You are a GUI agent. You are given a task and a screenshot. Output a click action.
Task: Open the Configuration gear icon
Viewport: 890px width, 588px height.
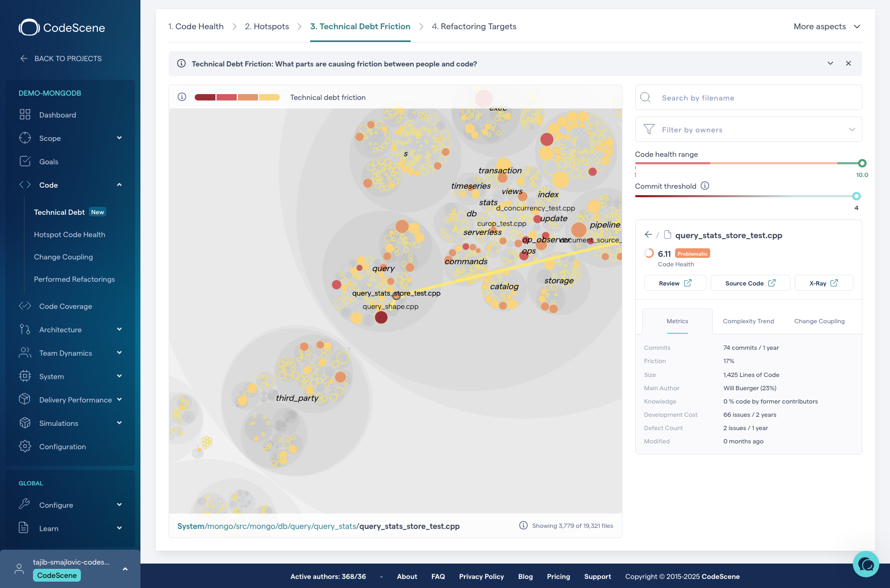(25, 447)
